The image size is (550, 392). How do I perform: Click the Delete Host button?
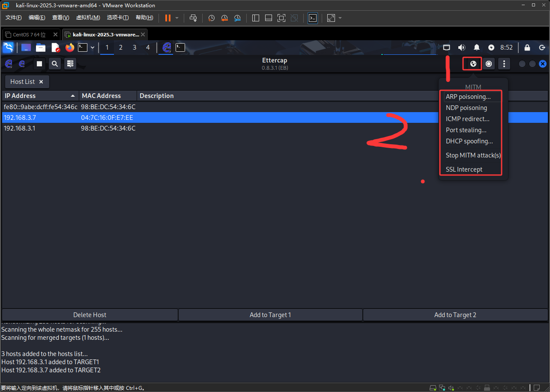coord(90,315)
